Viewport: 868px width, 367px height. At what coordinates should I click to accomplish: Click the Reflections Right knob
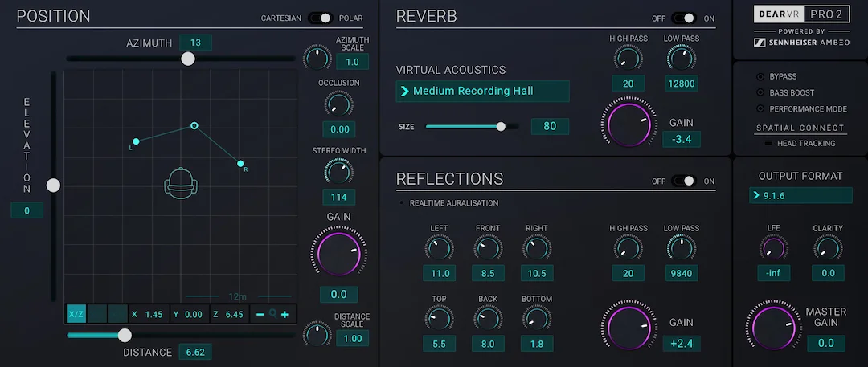[536, 247]
